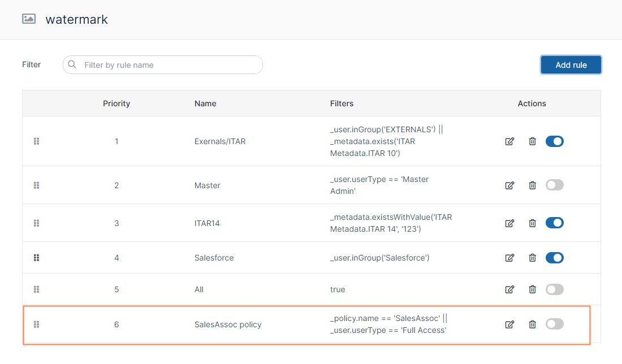Click the Add rule button
622x364 pixels.
pyautogui.click(x=571, y=65)
